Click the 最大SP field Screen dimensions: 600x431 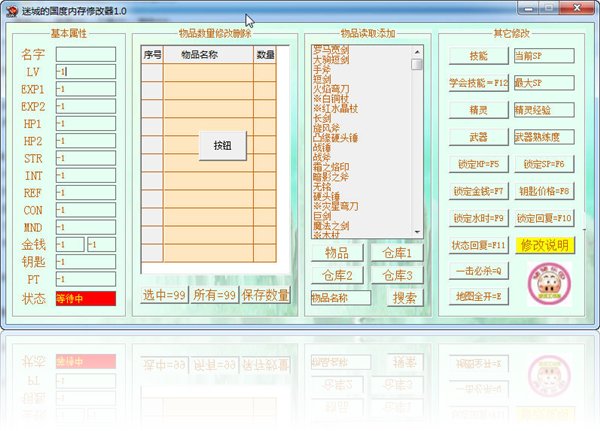544,83
